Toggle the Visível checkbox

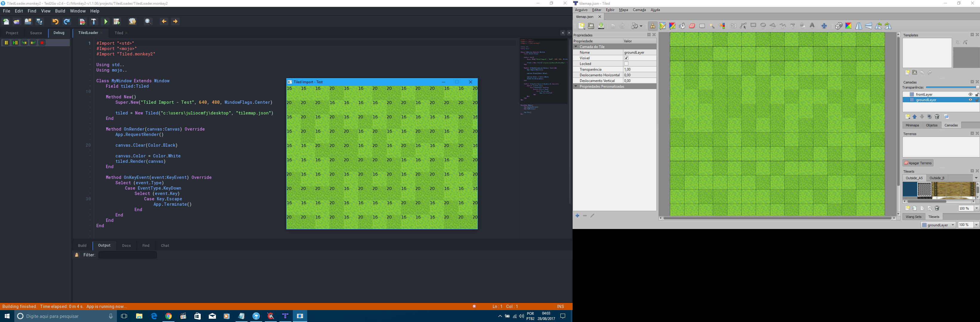[626, 58]
